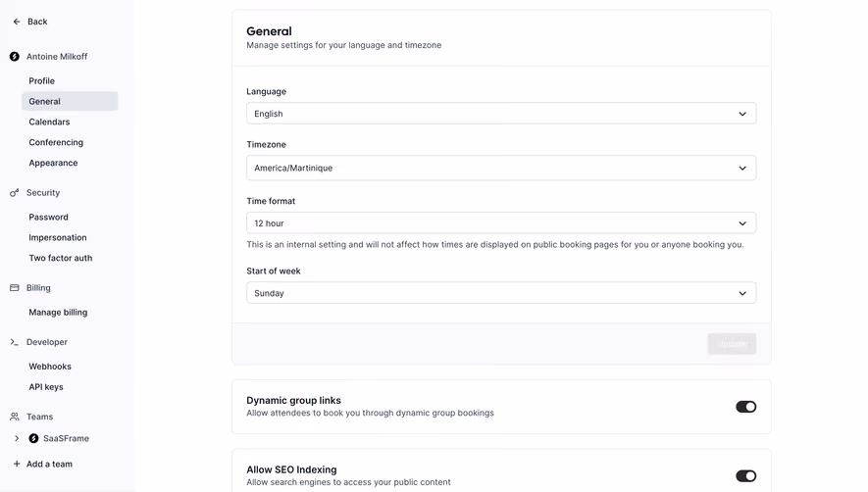Open the Start of week dropdown
868x492 pixels.
point(501,293)
